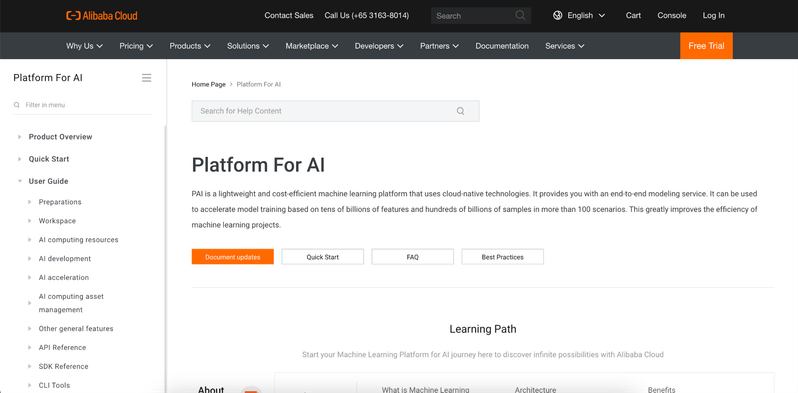Toggle the sidebar hamburger menu icon
Image resolution: width=798 pixels, height=393 pixels.
147,78
